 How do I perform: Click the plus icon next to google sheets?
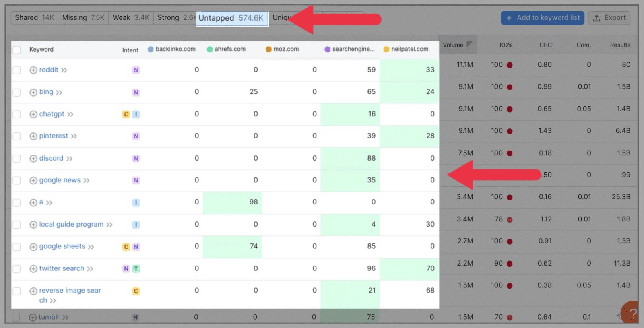[x=33, y=247]
